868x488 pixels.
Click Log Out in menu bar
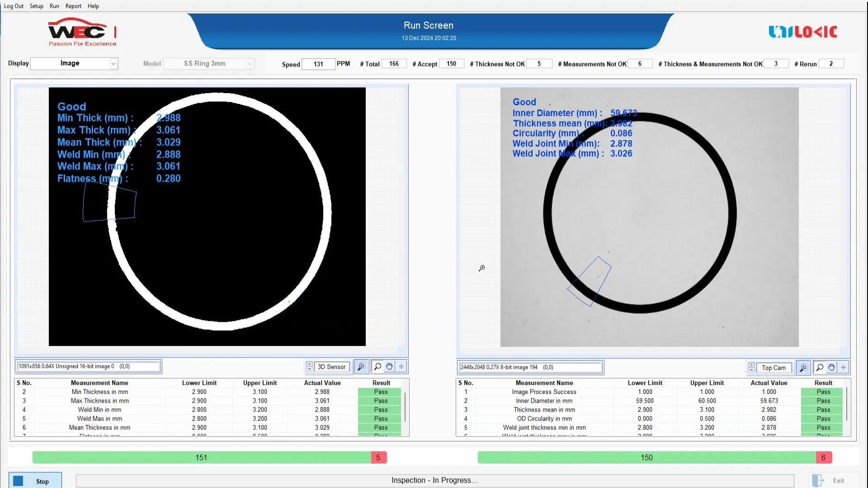(x=14, y=6)
